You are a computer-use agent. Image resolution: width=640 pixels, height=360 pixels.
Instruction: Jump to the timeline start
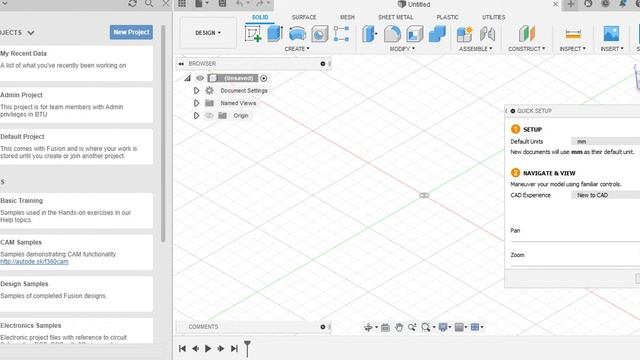(182, 349)
